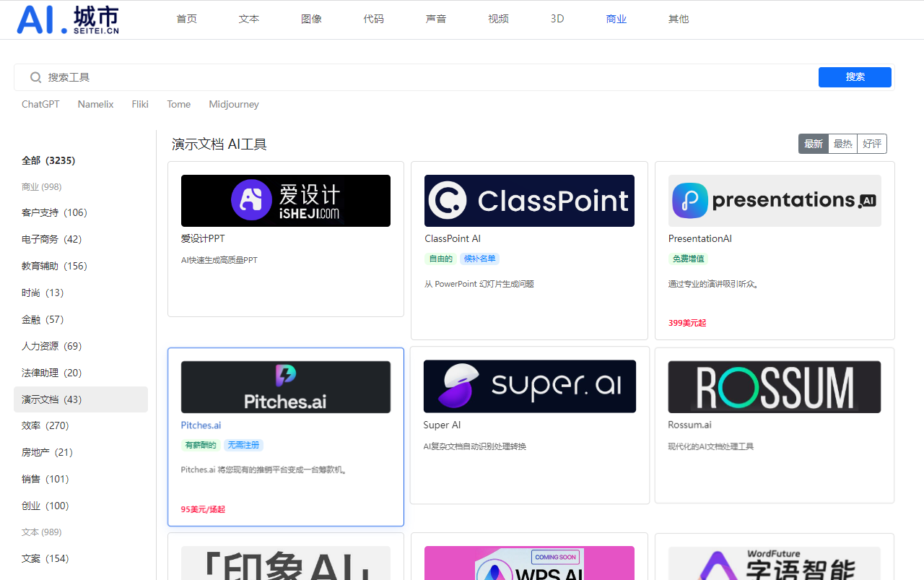Viewport: 924px width, 580px height.
Task: Open the 视频 nav item
Action: pyautogui.click(x=498, y=19)
